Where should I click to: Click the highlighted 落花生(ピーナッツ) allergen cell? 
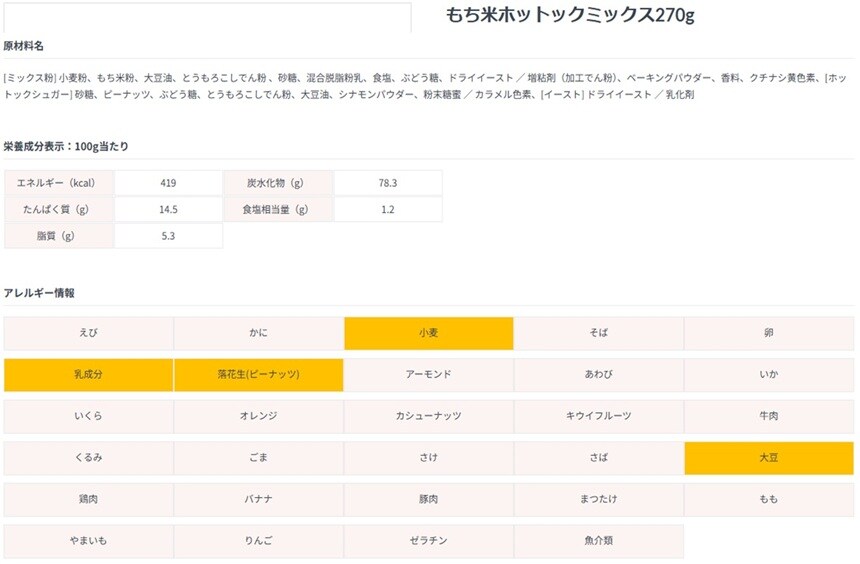click(x=258, y=375)
